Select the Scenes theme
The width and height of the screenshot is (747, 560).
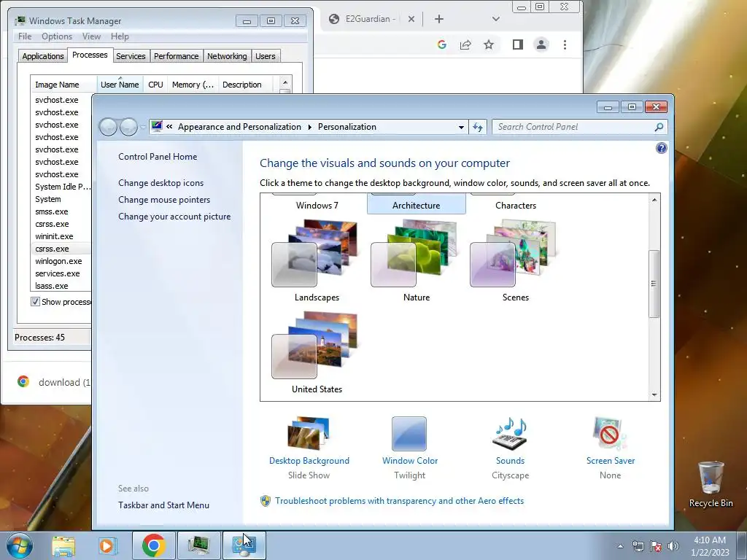click(x=515, y=261)
